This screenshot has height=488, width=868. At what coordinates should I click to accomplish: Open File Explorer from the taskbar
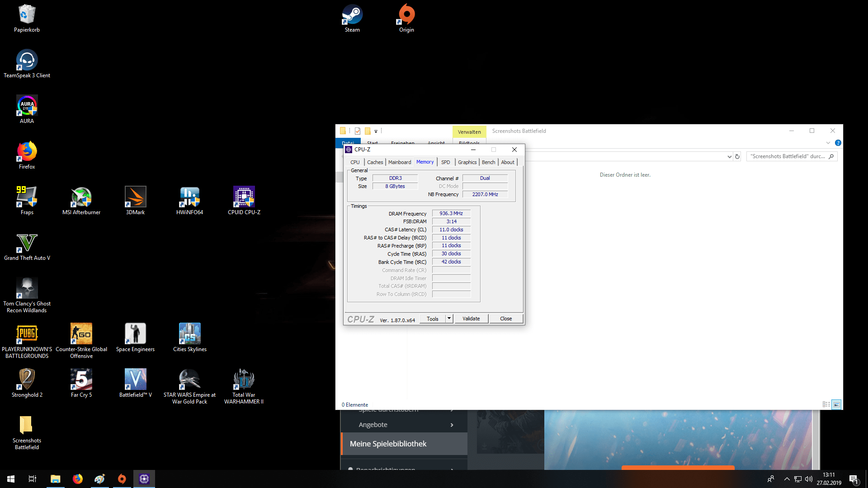click(56, 479)
